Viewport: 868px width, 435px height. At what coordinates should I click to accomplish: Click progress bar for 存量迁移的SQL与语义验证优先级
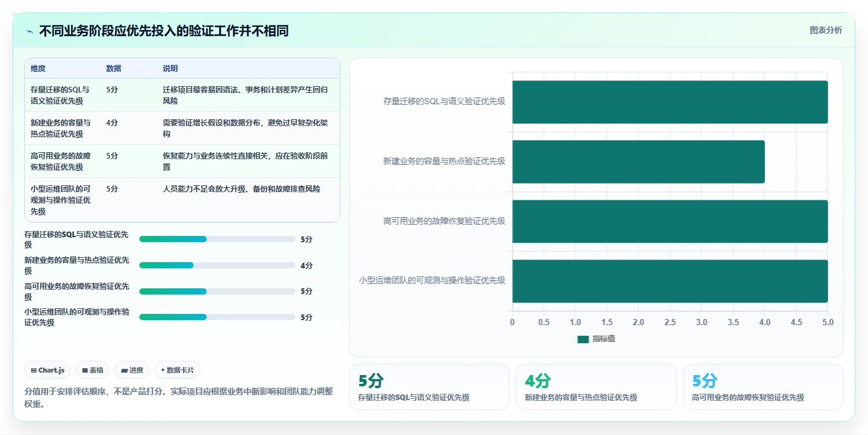point(217,239)
